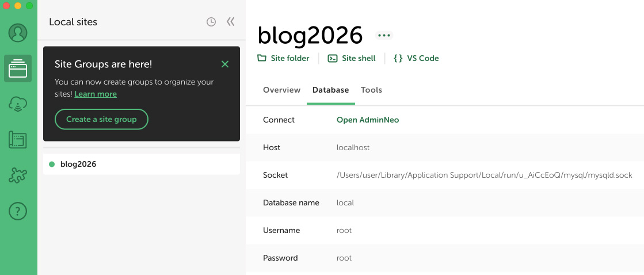Launch the Site shell

(352, 58)
